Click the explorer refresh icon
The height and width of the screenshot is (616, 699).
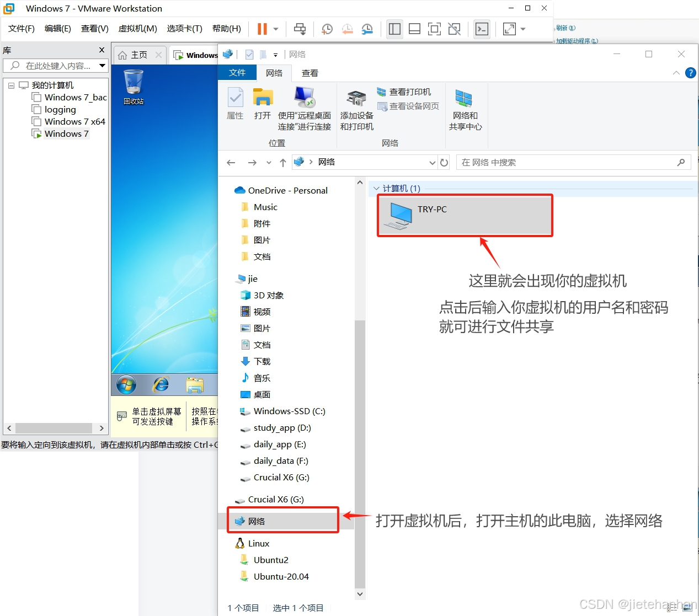pos(444,162)
